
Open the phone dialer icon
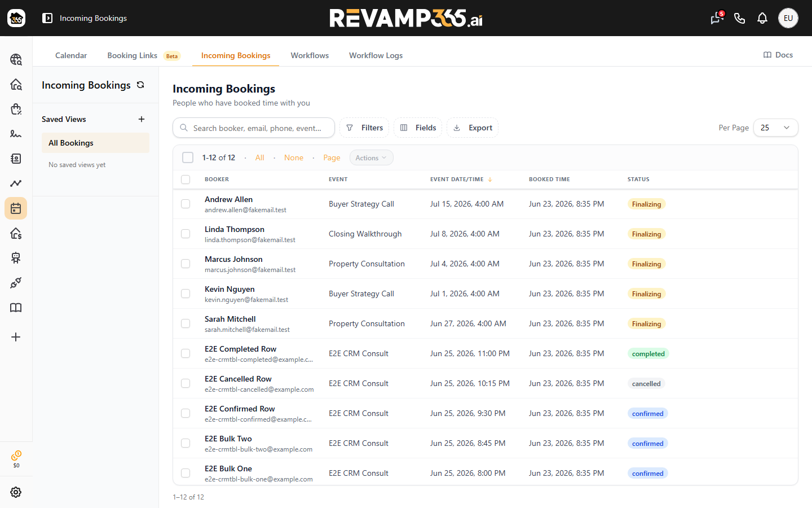tap(740, 18)
